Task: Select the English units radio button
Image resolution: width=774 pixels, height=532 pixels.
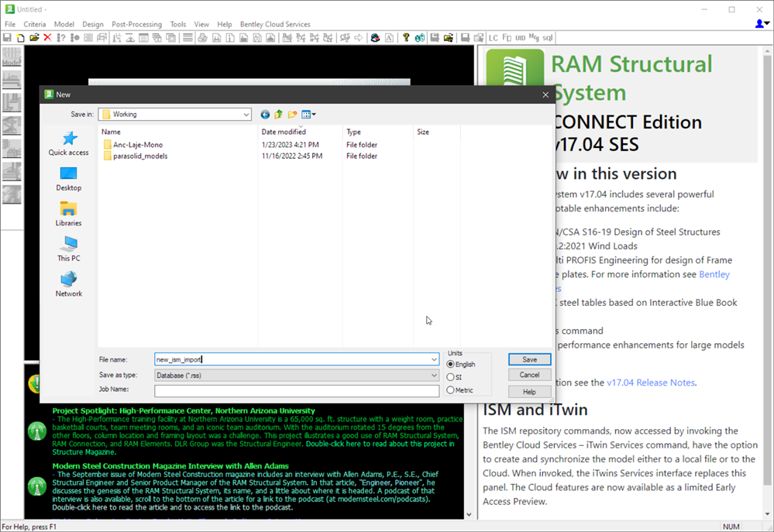Action: pyautogui.click(x=450, y=364)
